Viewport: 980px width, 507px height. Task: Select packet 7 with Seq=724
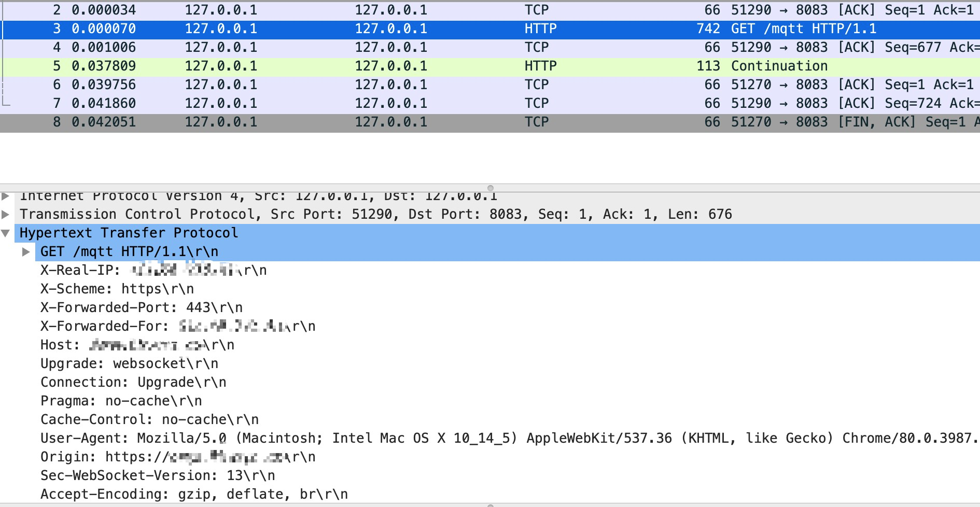(x=490, y=104)
